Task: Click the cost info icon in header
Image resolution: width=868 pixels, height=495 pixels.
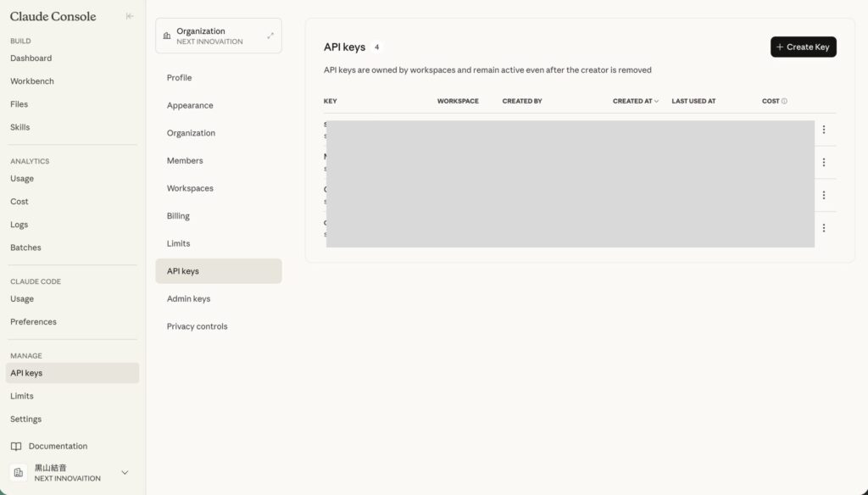Action: click(784, 102)
